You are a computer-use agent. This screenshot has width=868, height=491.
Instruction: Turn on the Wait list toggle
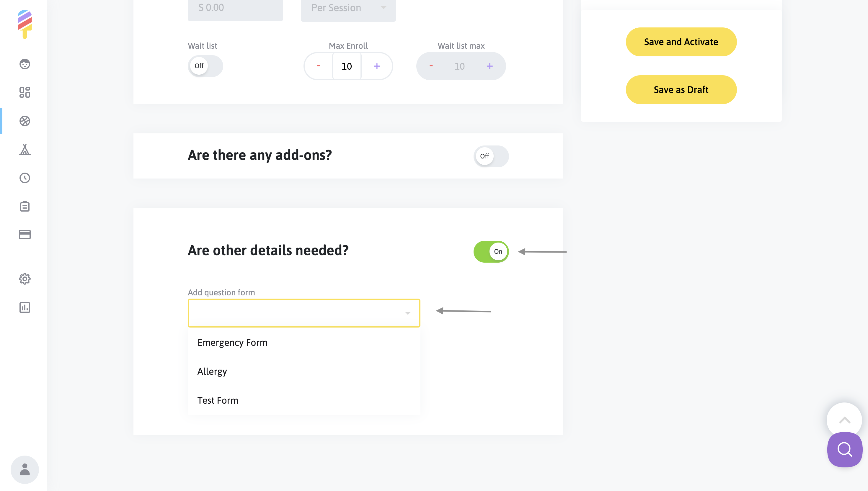coord(205,66)
